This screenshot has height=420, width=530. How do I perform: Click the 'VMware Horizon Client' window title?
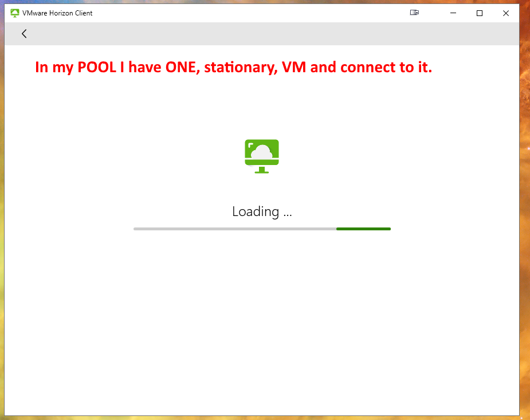click(x=57, y=13)
